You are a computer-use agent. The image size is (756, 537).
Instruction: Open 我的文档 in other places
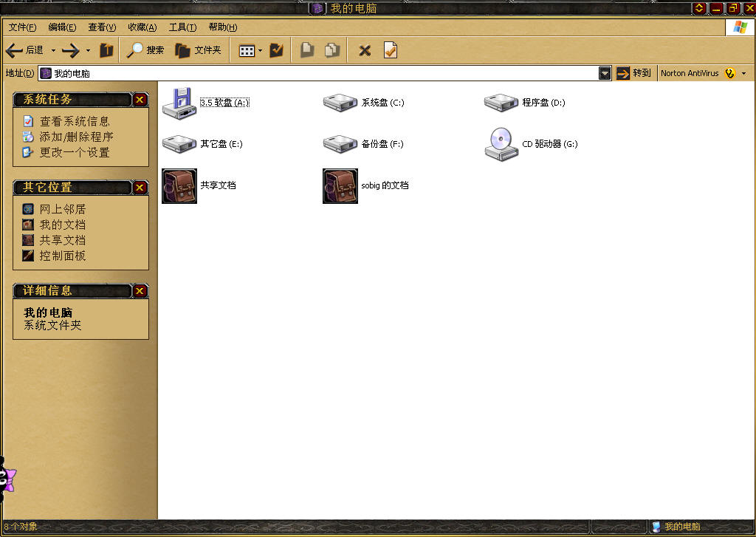(x=63, y=225)
